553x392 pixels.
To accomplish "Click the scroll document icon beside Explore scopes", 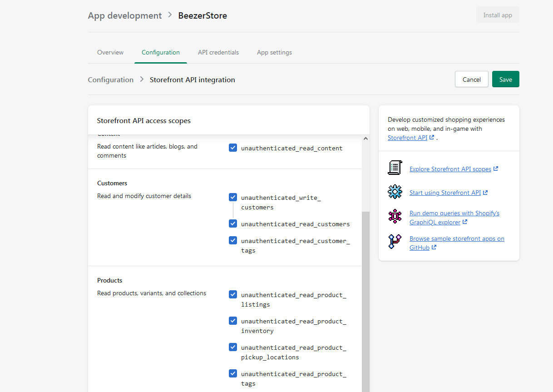I will pos(395,168).
